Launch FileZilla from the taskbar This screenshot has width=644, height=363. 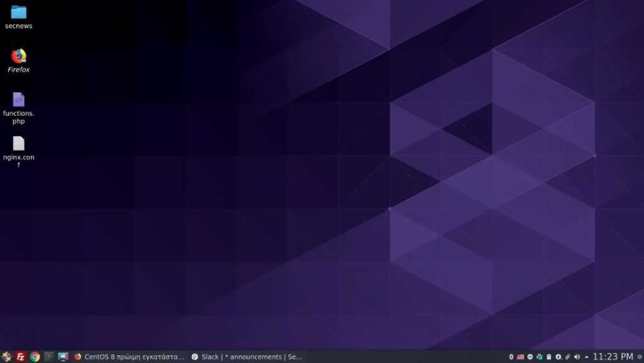[x=21, y=357]
